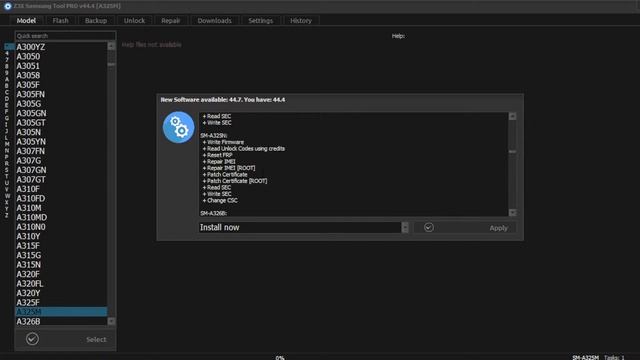Select model A320Y
Viewport: 640px width, 360px height.
61,293
